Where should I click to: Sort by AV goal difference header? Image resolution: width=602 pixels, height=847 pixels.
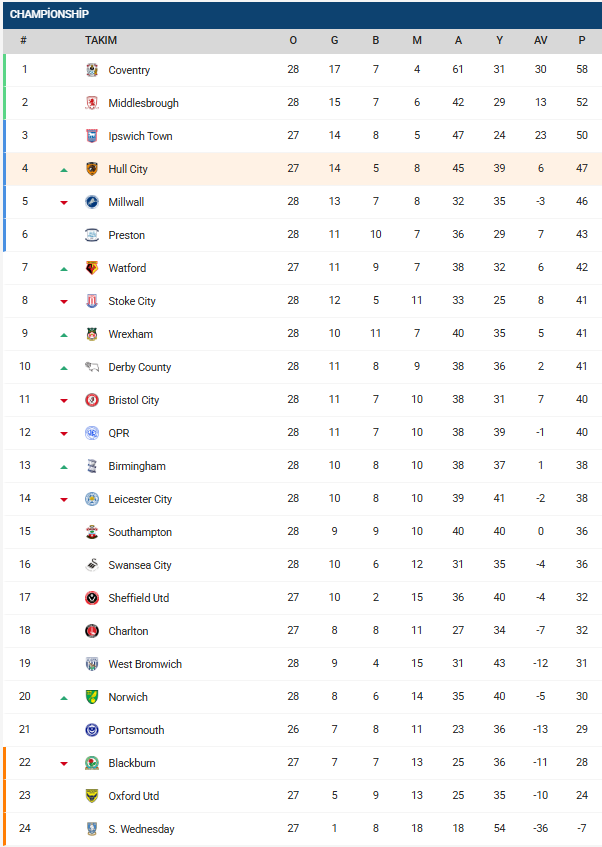[x=540, y=41]
